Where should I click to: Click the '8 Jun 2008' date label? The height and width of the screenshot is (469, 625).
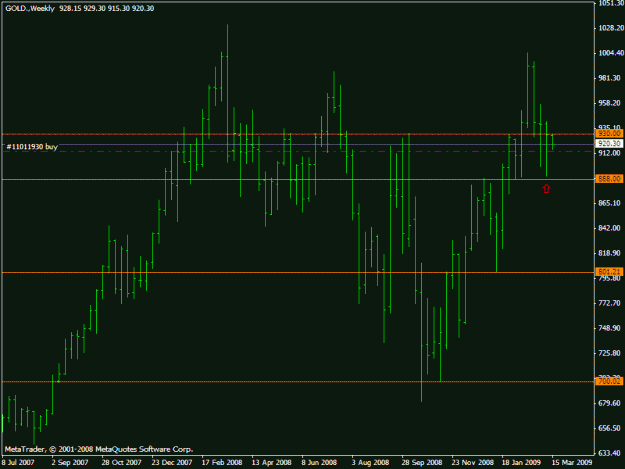click(319, 463)
